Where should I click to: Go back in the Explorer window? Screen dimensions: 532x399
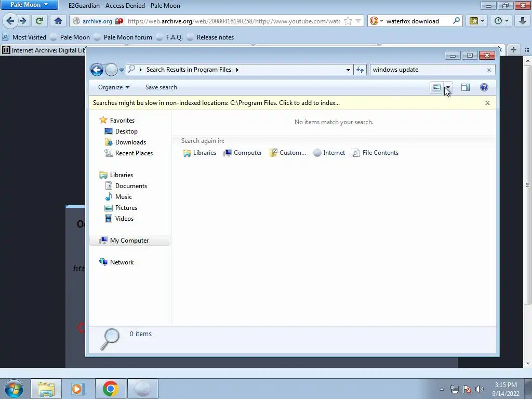point(97,70)
